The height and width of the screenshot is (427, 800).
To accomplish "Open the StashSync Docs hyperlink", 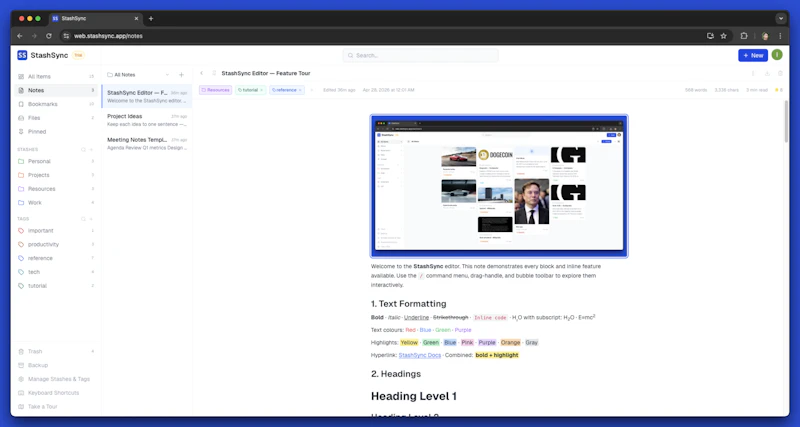I will 419,355.
